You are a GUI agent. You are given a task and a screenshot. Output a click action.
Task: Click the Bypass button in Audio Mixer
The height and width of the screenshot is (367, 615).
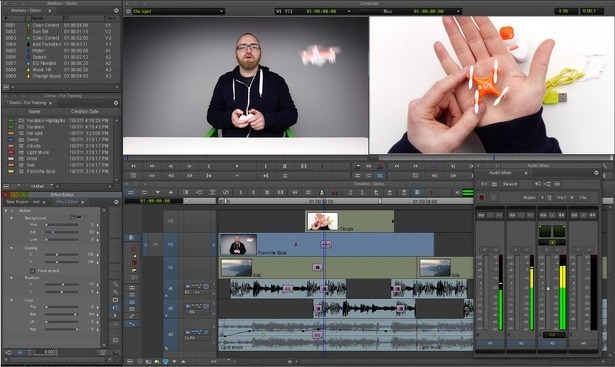[x=529, y=198]
